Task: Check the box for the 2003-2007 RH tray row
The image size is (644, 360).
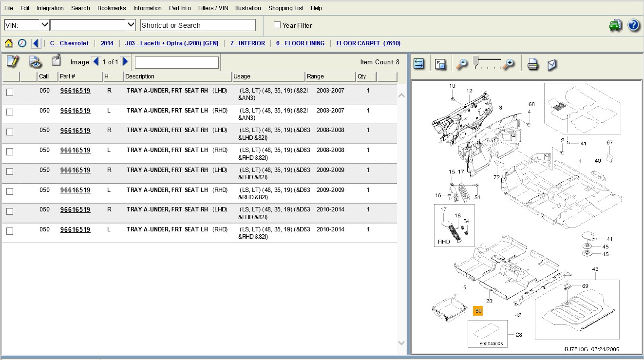Action: click(10, 92)
